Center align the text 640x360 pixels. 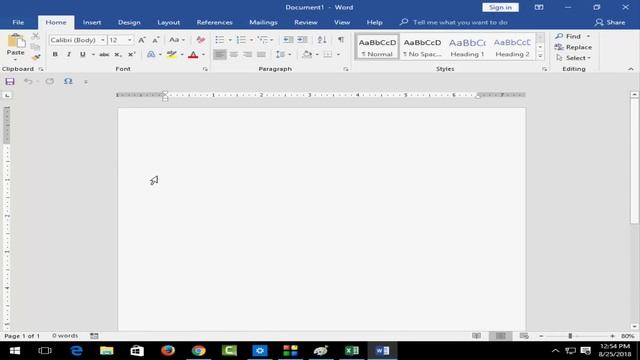tap(233, 54)
